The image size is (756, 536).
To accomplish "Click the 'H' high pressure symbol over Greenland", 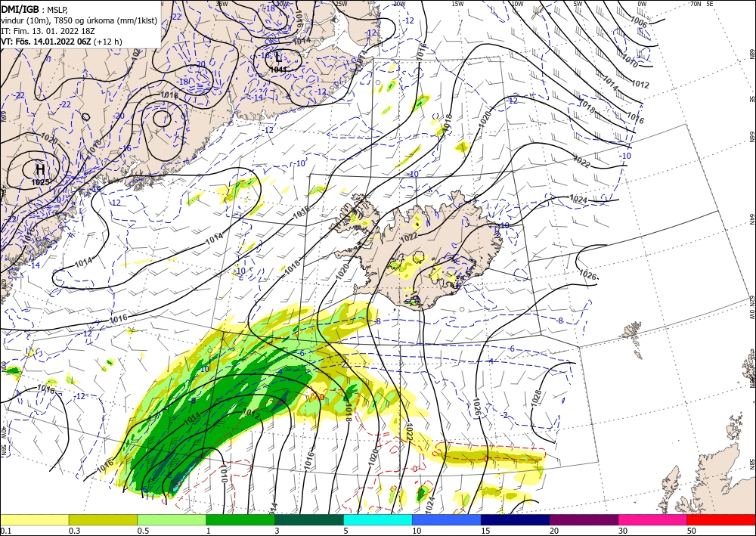I will tap(41, 169).
